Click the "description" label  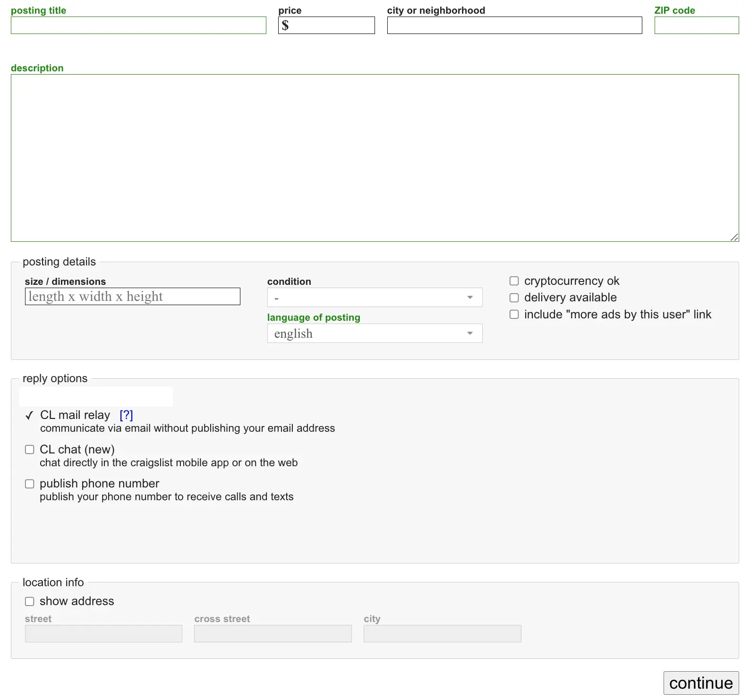click(x=37, y=68)
